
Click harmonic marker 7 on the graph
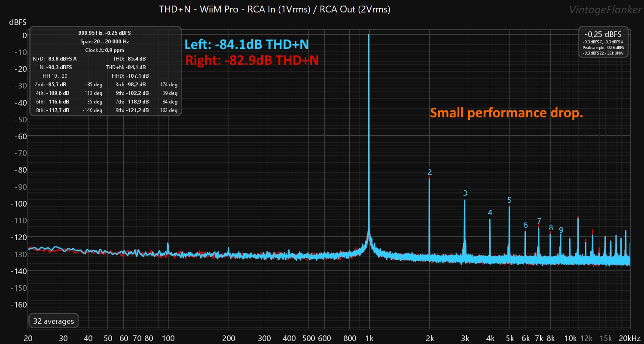coord(539,221)
